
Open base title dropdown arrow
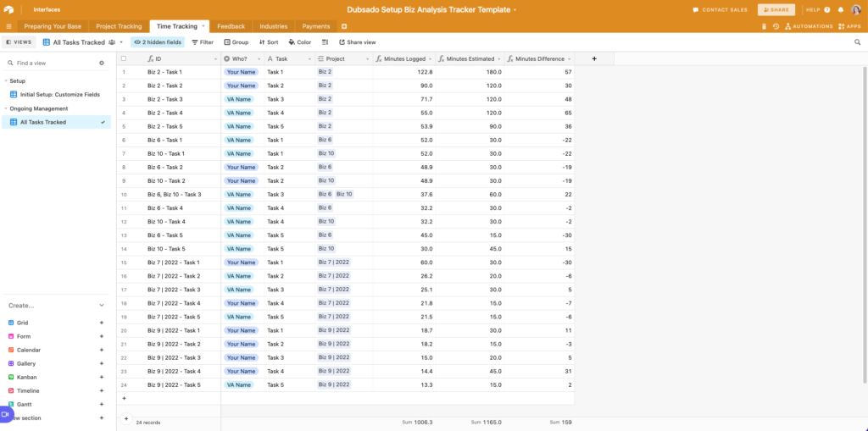point(515,10)
